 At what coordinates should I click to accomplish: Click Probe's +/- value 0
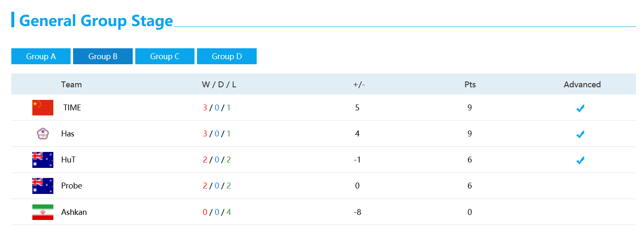pos(357,186)
